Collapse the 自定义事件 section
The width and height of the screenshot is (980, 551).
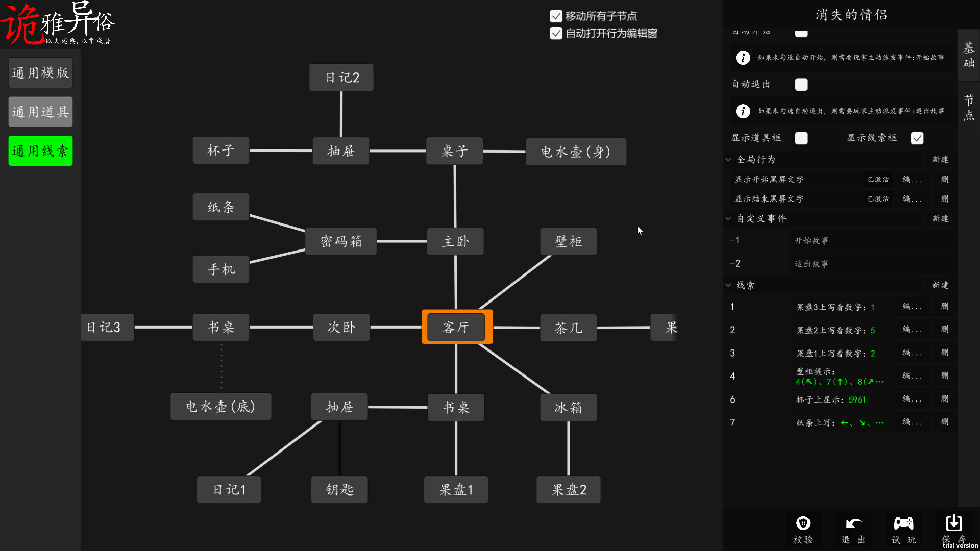tap(729, 218)
